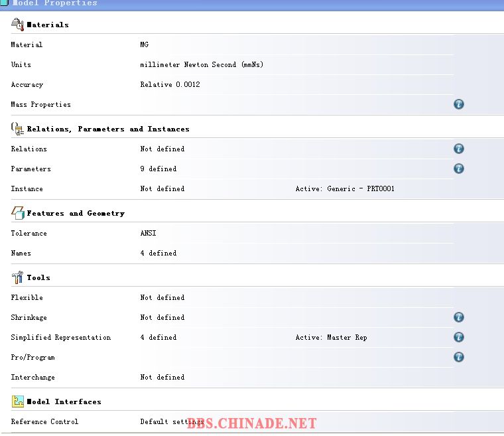Select Active: Master Rep text

tap(332, 338)
